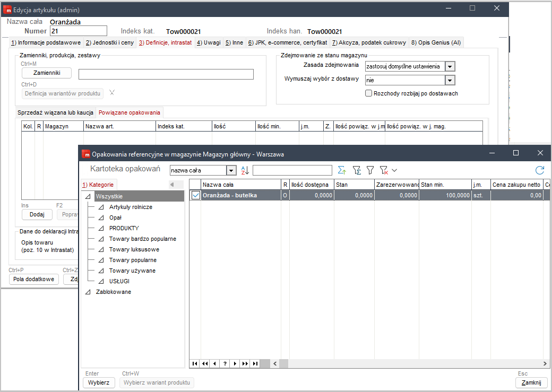
Task: Collapse the category panel with left arrow
Action: pyautogui.click(x=171, y=185)
